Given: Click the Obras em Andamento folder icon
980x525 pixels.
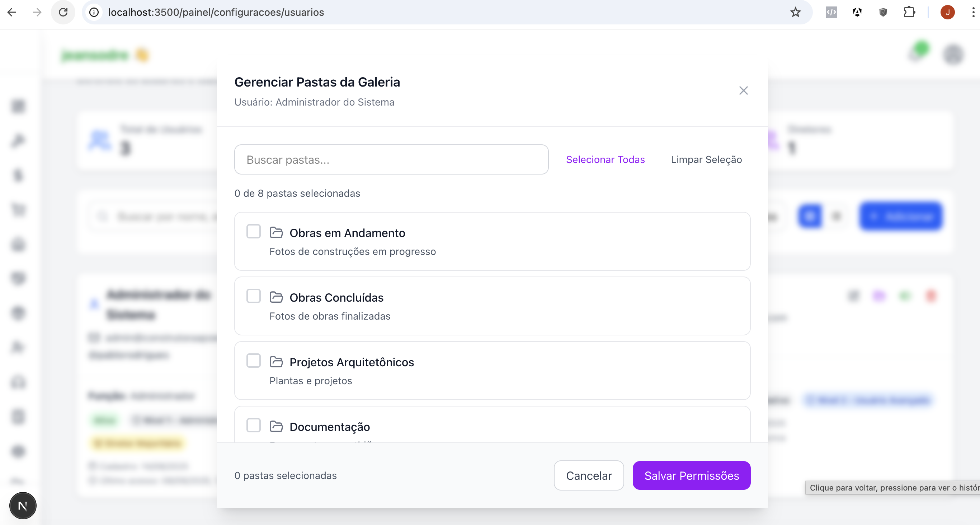Looking at the screenshot, I should (x=276, y=233).
